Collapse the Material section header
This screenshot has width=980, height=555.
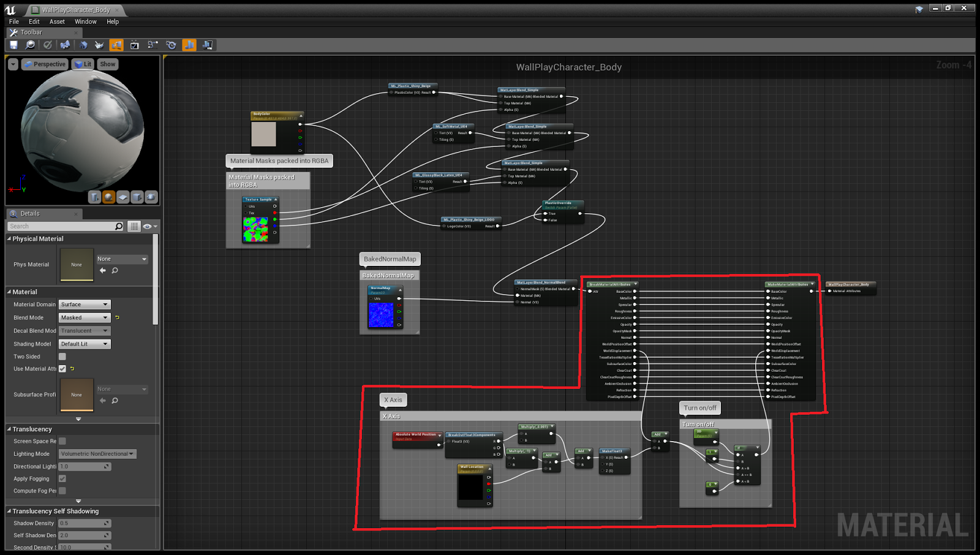click(x=9, y=292)
